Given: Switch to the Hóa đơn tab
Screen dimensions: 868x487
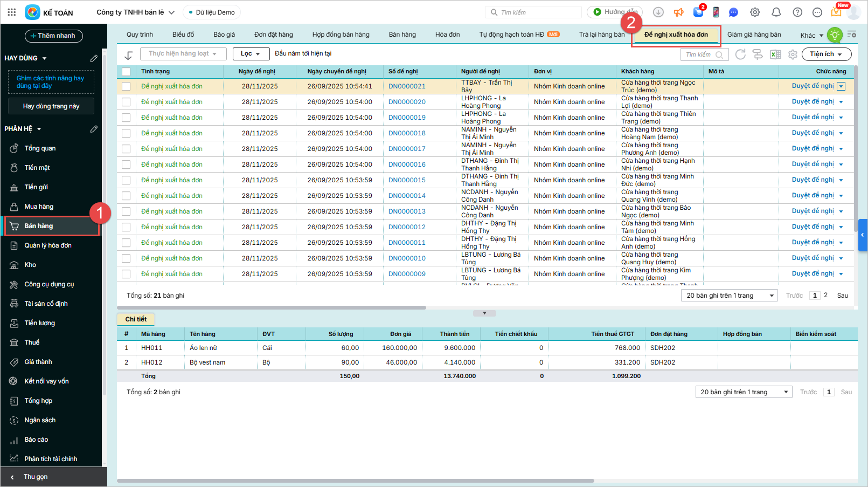Looking at the screenshot, I should tap(447, 35).
